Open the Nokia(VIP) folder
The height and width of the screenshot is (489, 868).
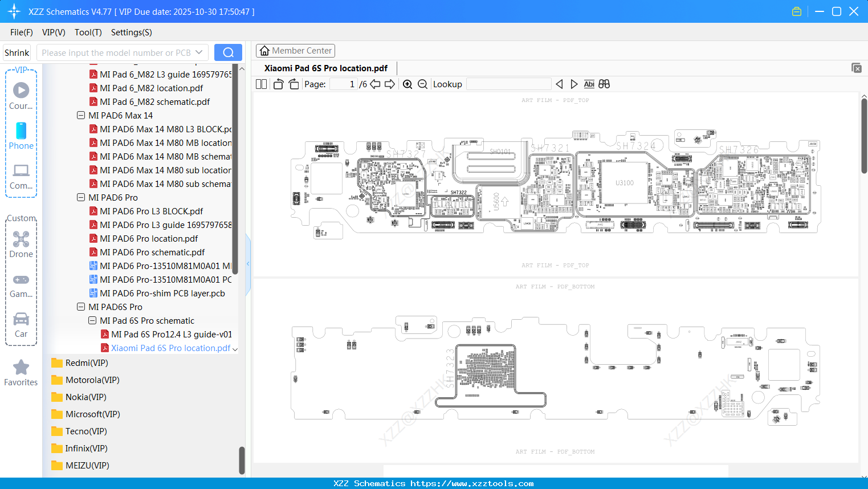coord(79,397)
